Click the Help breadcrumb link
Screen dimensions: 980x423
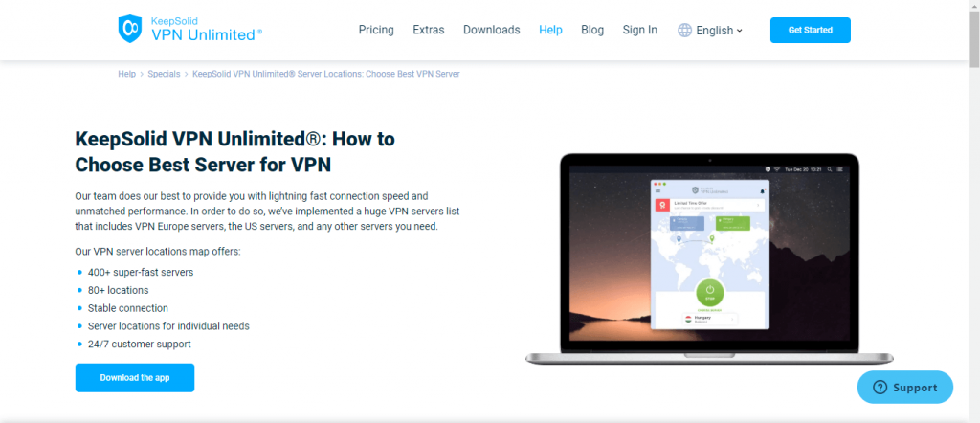[127, 74]
